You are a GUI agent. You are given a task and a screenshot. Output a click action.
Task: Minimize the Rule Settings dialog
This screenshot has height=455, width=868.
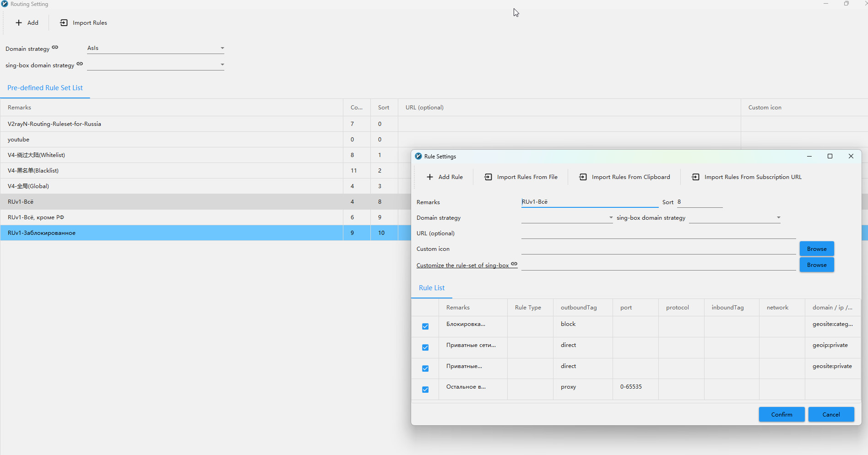(x=809, y=156)
